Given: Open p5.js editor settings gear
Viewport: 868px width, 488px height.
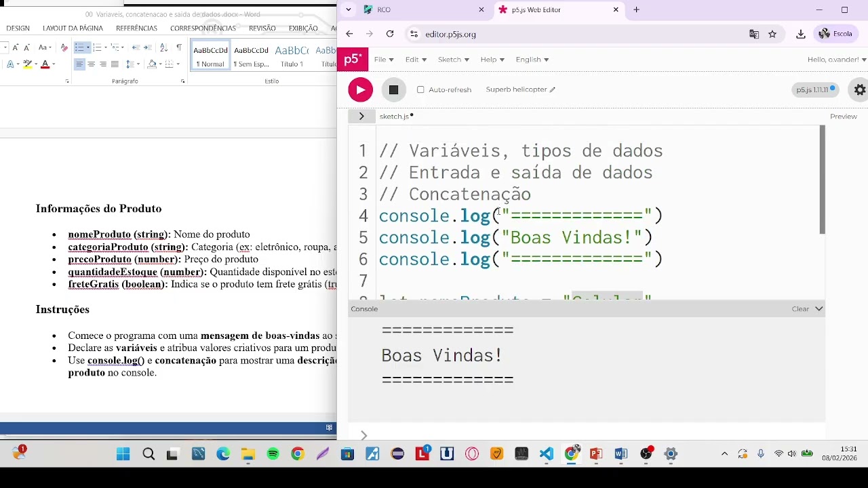Looking at the screenshot, I should [x=860, y=89].
